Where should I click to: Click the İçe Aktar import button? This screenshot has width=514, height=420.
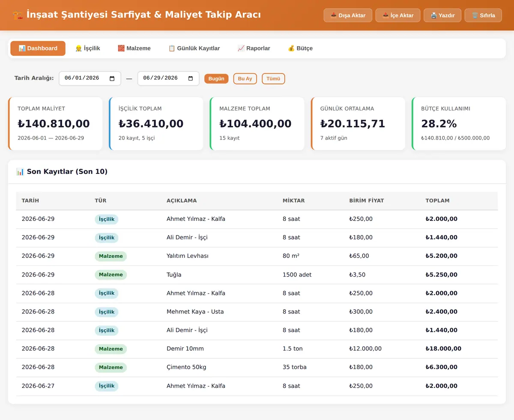398,15
